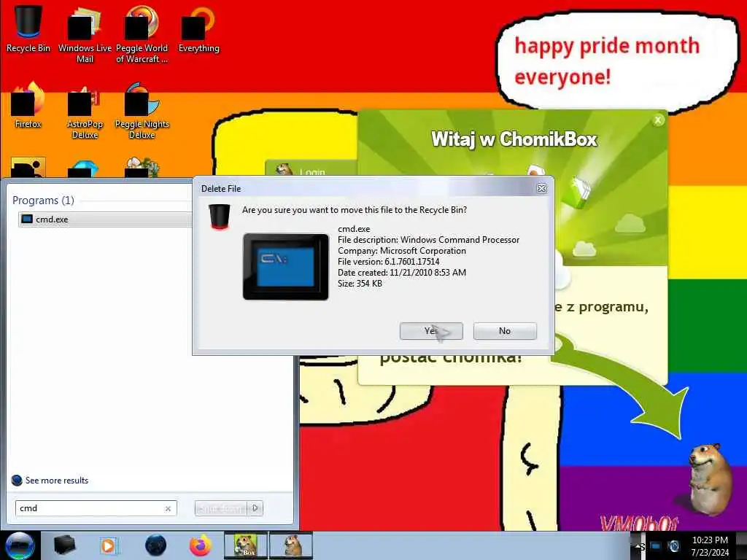
Task: Click the 'Date created: 11/21/2010 8:53 AM' text
Action: point(402,273)
